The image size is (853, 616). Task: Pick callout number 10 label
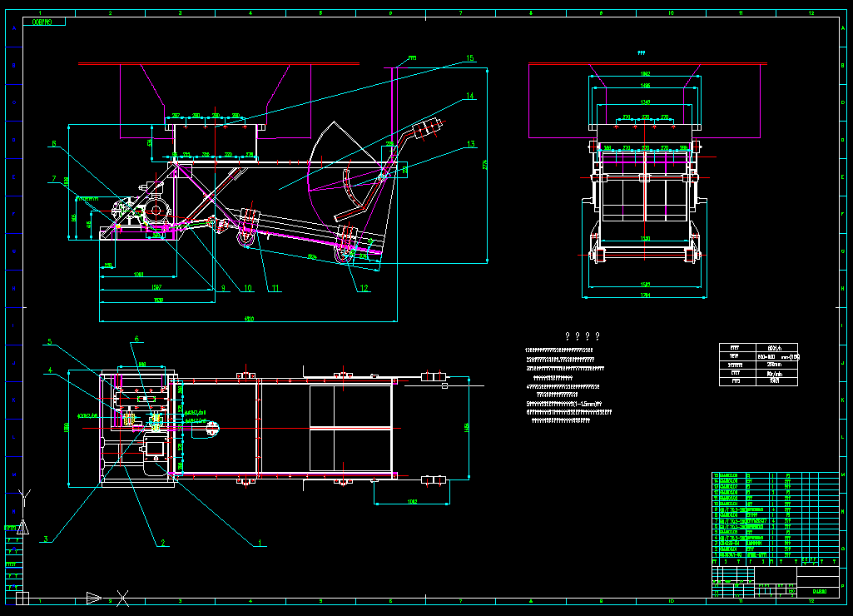(247, 288)
